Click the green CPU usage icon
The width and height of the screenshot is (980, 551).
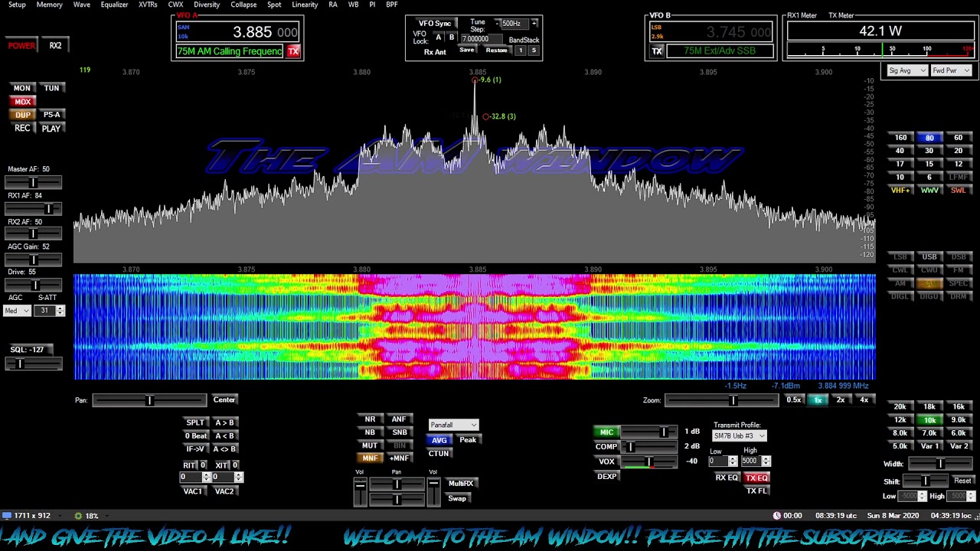[78, 516]
